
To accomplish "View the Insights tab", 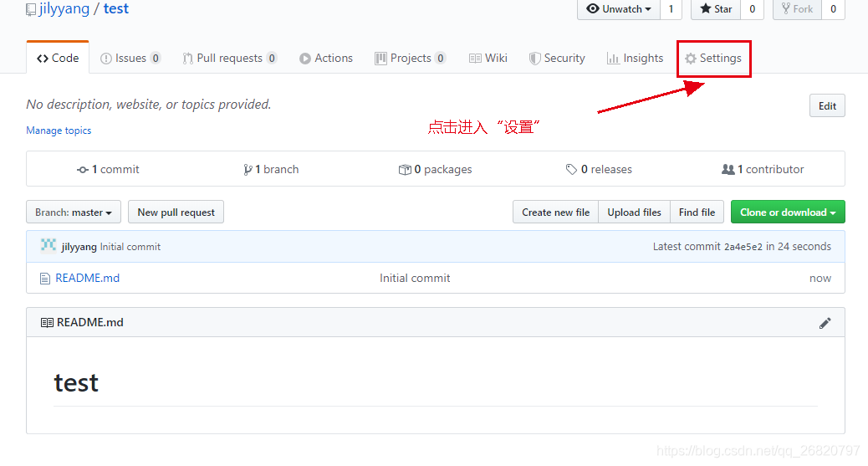I will [x=635, y=59].
